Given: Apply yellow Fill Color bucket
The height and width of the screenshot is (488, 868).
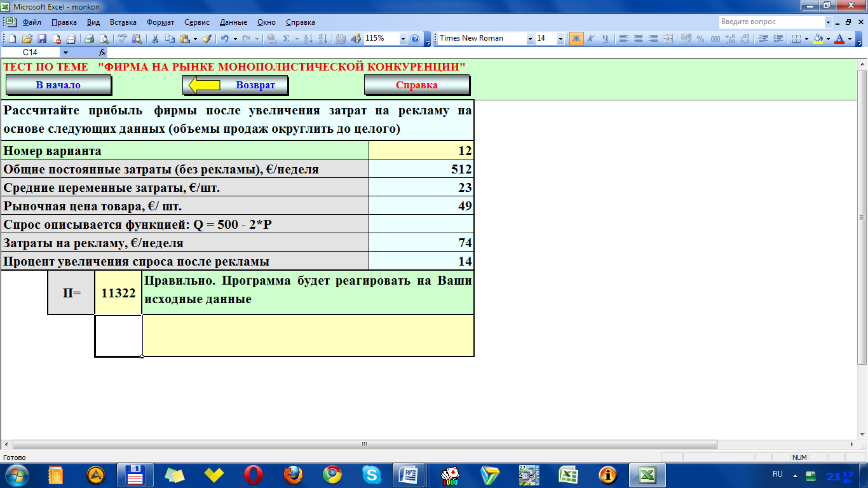Looking at the screenshot, I should [818, 39].
